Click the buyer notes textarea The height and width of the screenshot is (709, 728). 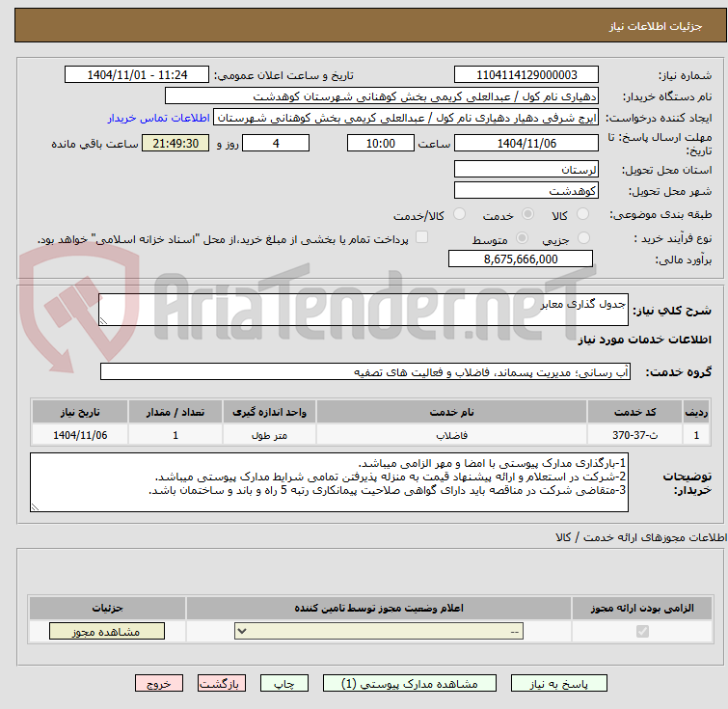pyautogui.click(x=329, y=482)
